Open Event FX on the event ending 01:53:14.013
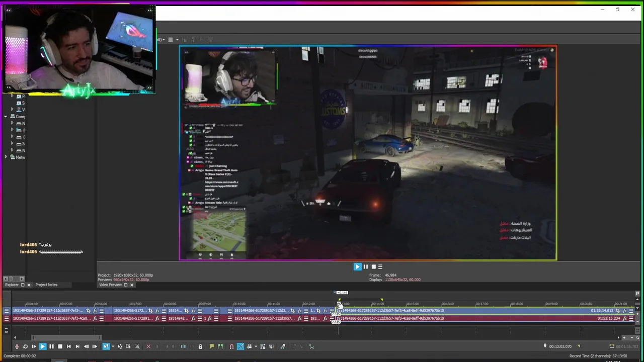Screen dimensions: 644x362 pos(624,311)
